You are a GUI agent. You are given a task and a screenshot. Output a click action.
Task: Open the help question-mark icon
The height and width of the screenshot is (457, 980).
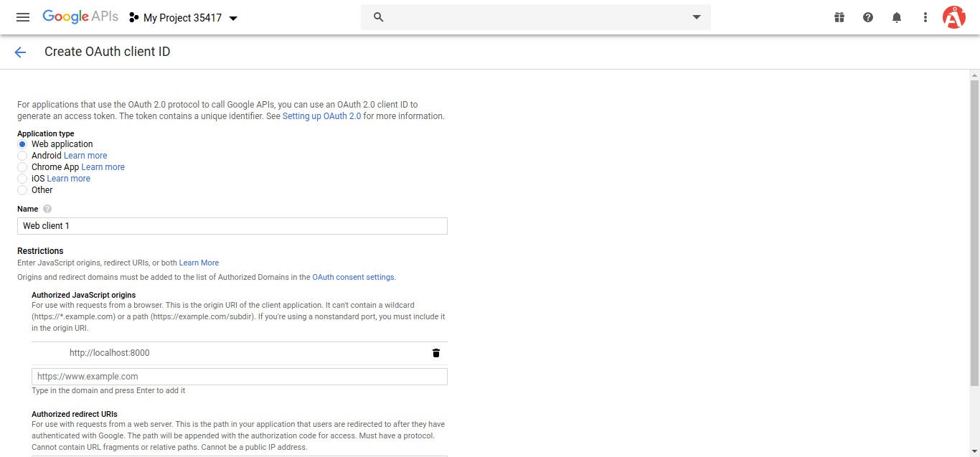coord(867,17)
